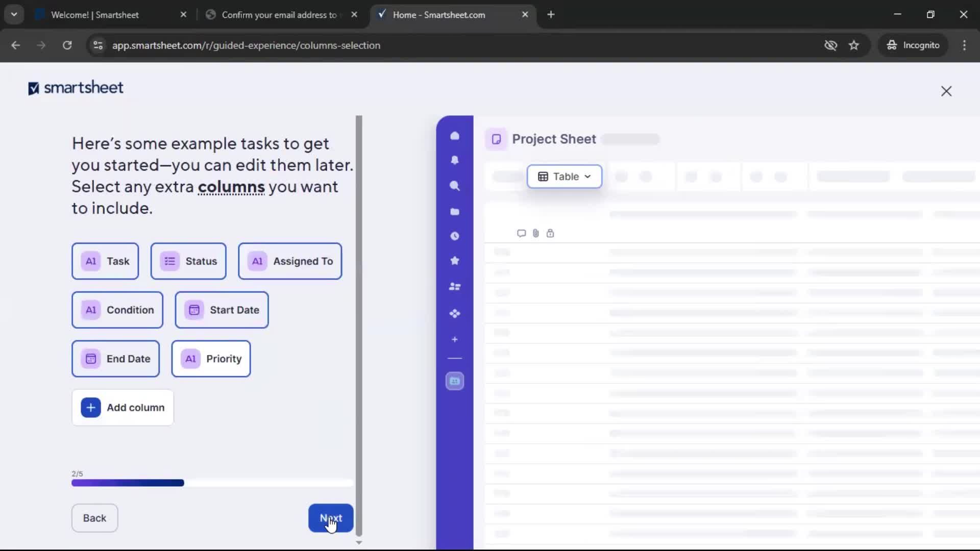Open Home from the left sidebar

(x=455, y=135)
